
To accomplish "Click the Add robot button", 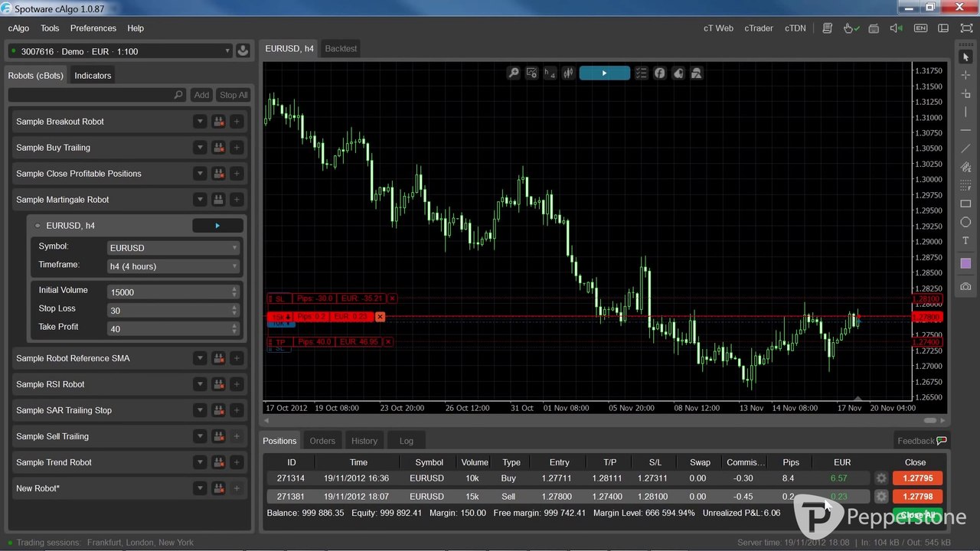I will 201,95.
